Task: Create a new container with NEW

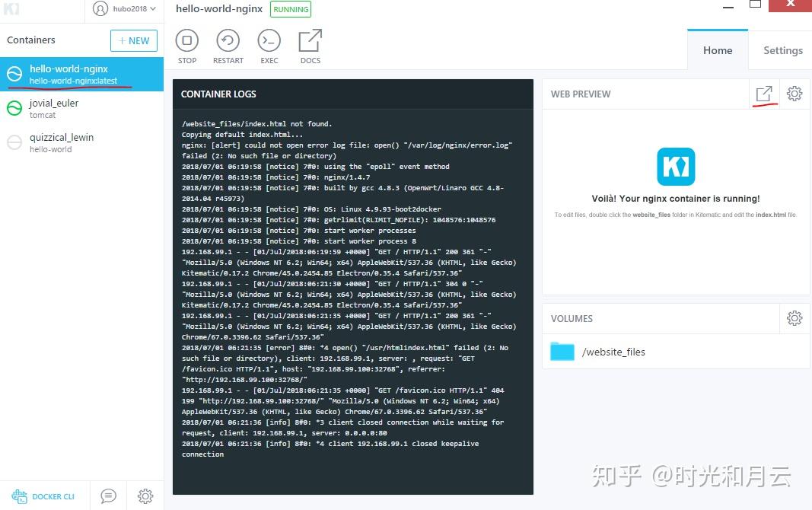Action: pos(134,40)
